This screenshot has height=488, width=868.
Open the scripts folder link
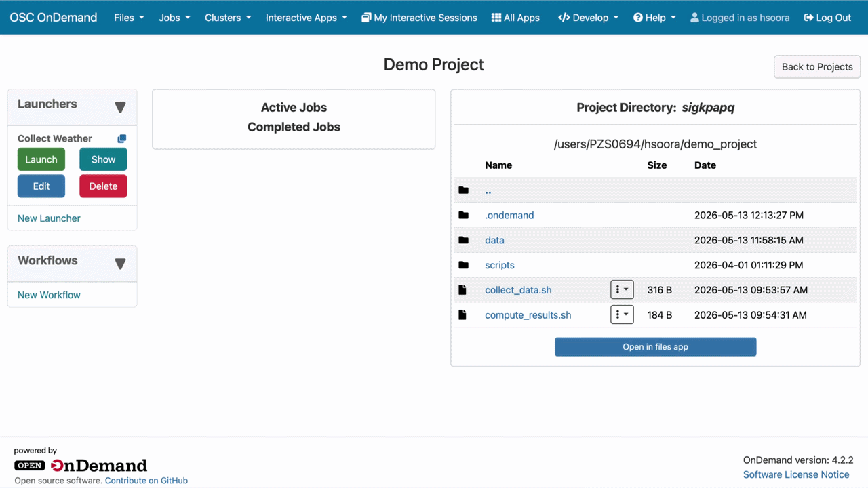(500, 265)
